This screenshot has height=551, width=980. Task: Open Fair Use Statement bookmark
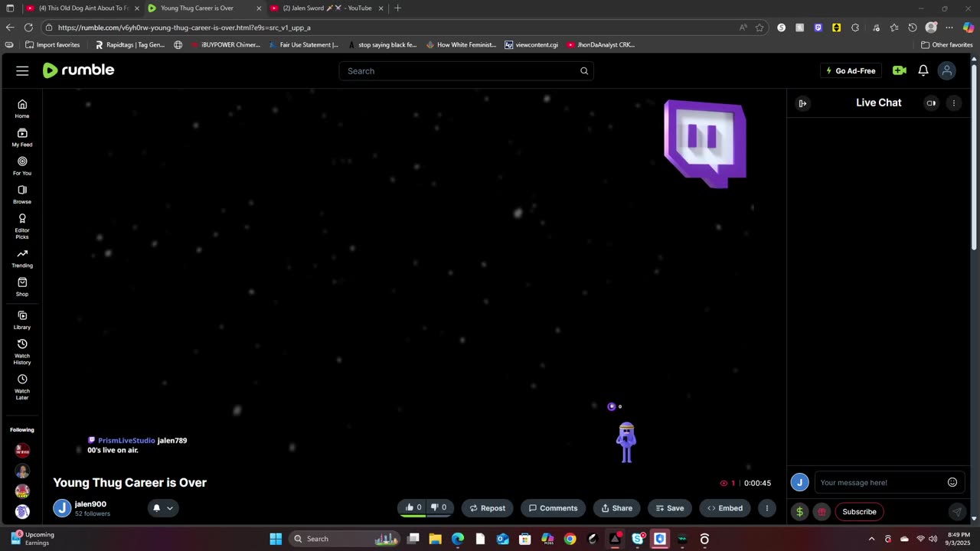[302, 45]
